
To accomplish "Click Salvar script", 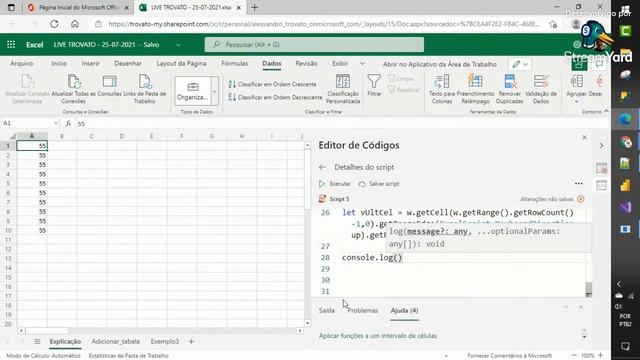I will click(379, 184).
